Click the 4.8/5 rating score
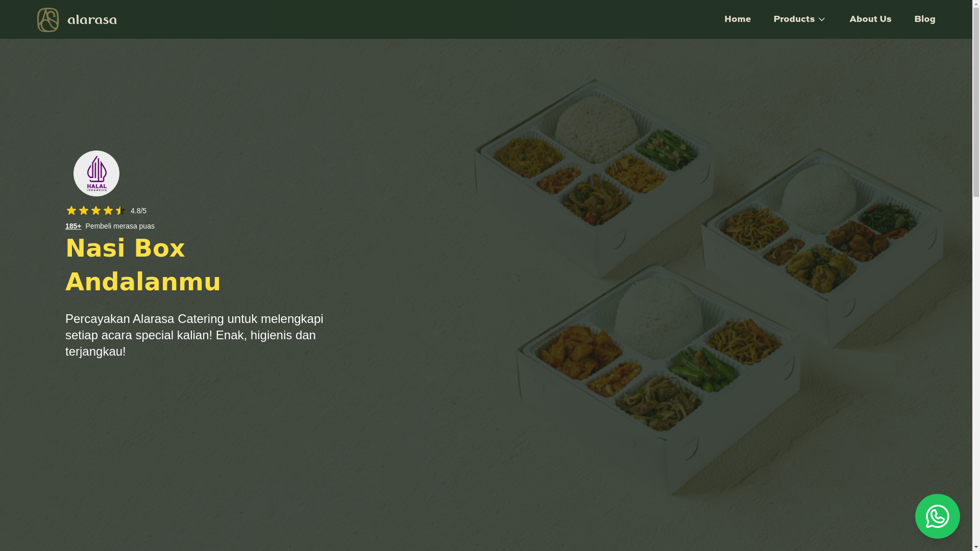The height and width of the screenshot is (551, 980). click(x=138, y=211)
